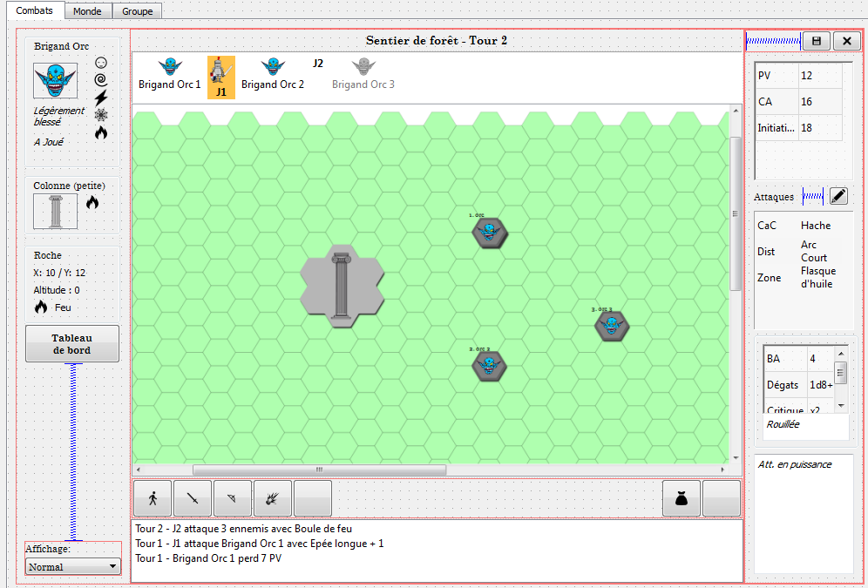Screen dimensions: 868x588
Task: Select the J1 knight in initiative bar
Action: click(221, 76)
